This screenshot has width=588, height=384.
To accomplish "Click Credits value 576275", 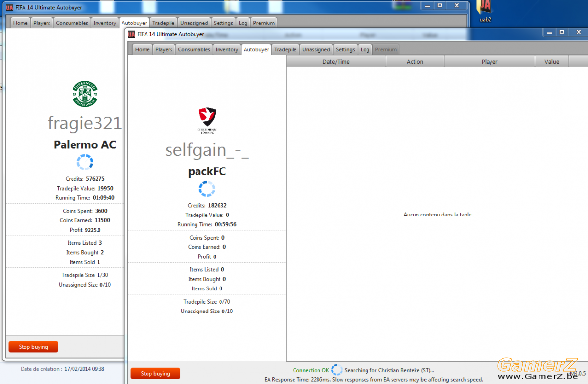I will coord(95,179).
